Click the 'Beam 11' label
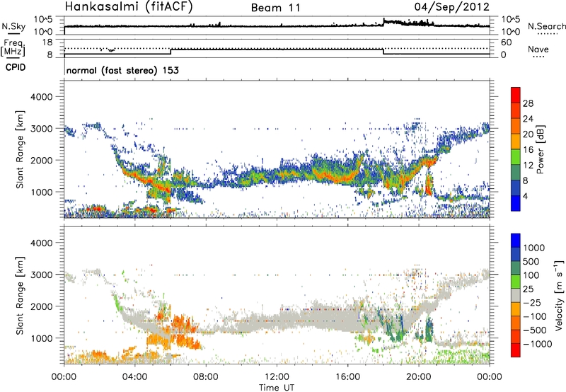Screen dimensions: 566x392 tap(276, 8)
